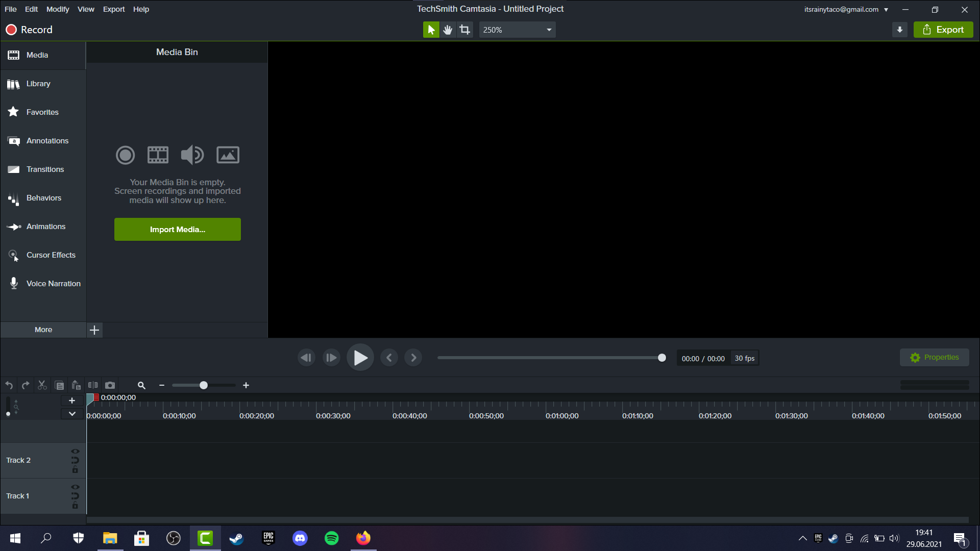Open the Help menu

[x=141, y=9]
